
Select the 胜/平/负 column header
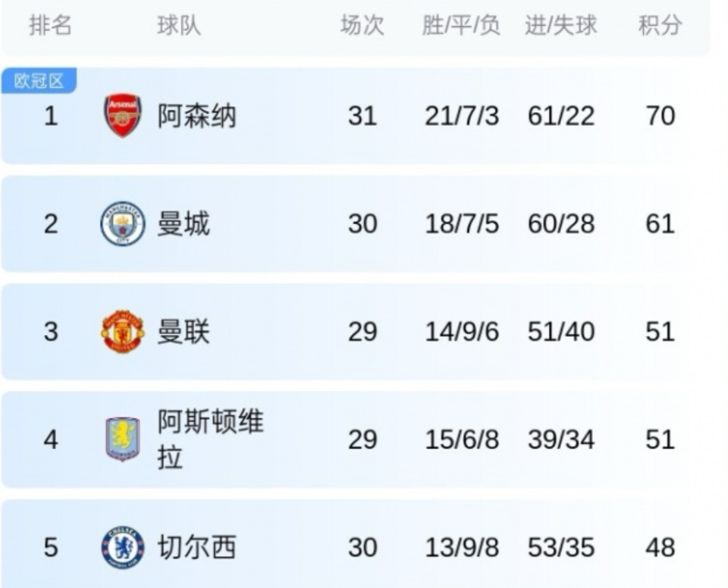(461, 26)
